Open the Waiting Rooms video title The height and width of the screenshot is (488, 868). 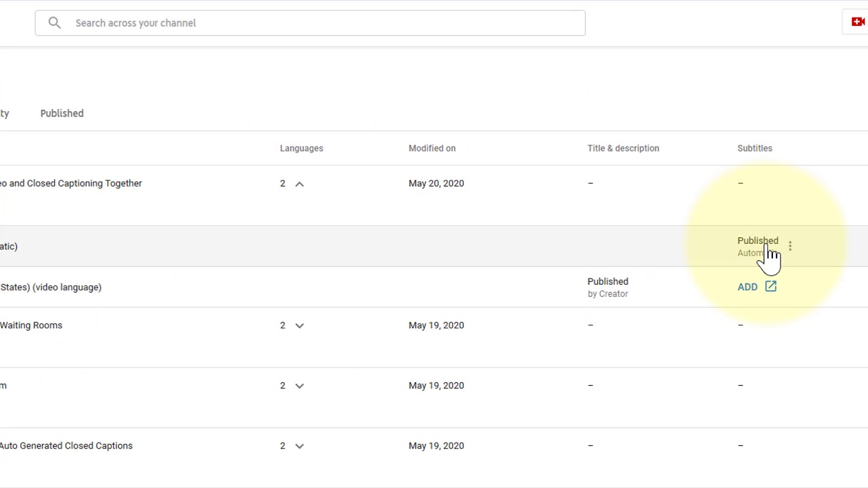tap(31, 325)
